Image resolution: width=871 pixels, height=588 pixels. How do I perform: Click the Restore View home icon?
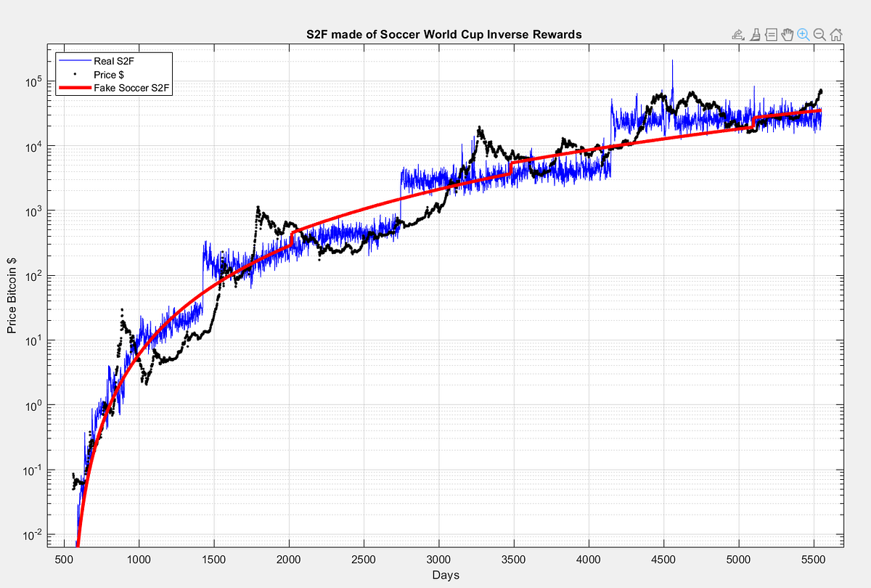pos(835,34)
